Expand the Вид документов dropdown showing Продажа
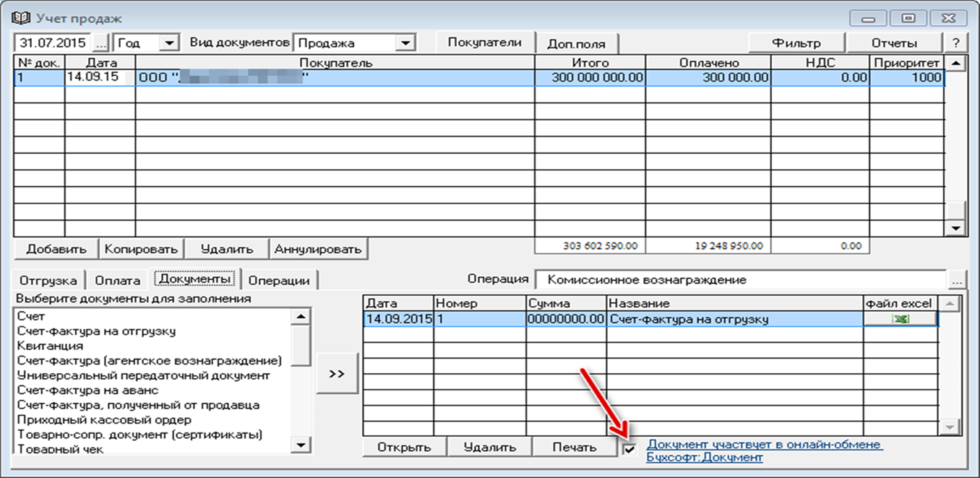 [x=406, y=43]
